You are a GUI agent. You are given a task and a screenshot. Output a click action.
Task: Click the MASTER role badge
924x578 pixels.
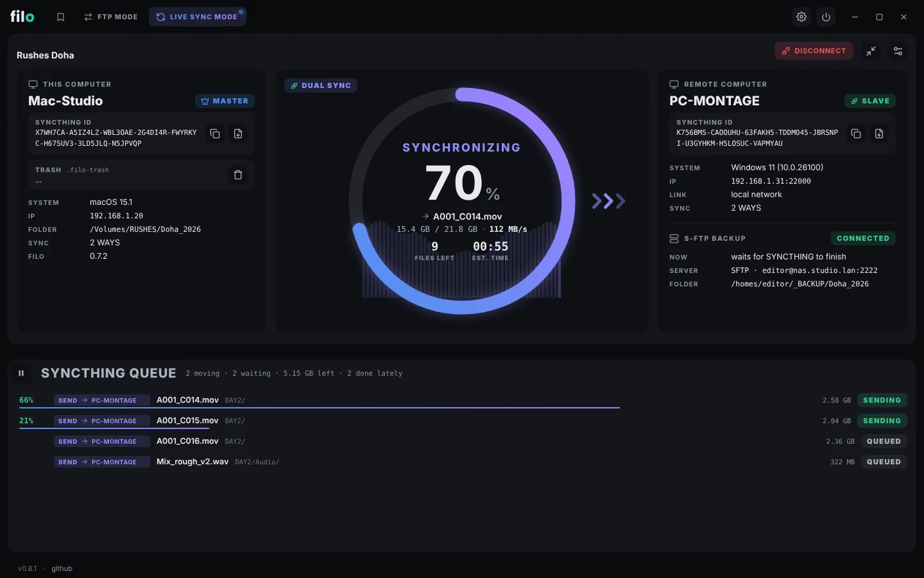(225, 101)
